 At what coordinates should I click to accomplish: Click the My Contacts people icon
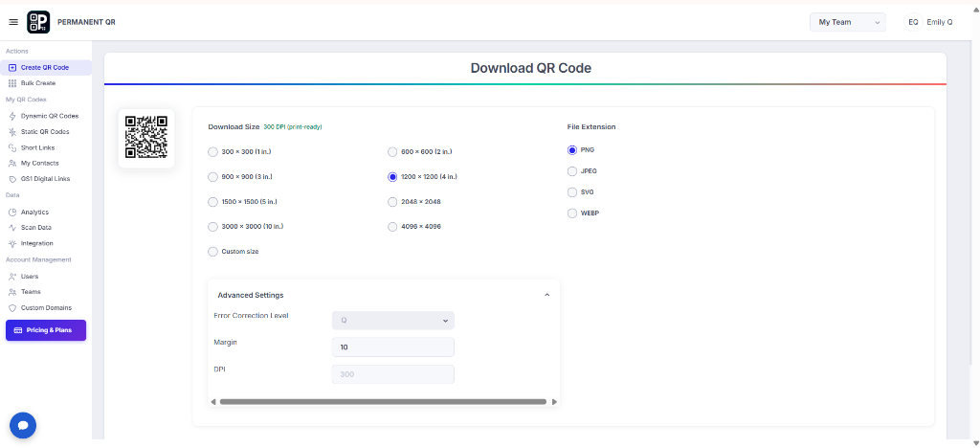(x=12, y=163)
